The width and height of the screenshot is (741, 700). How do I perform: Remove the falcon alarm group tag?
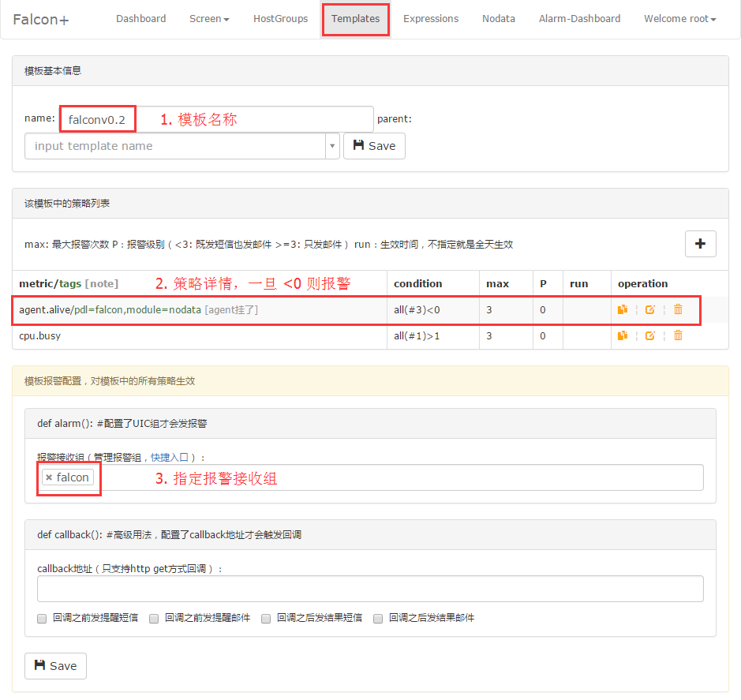coord(49,477)
